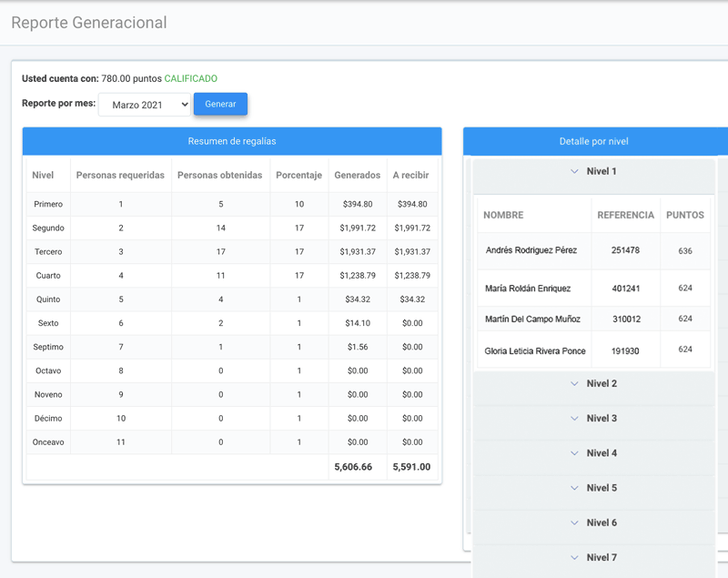Click the Personas requeridas column header
Screen dimensions: 728x578
(x=120, y=176)
